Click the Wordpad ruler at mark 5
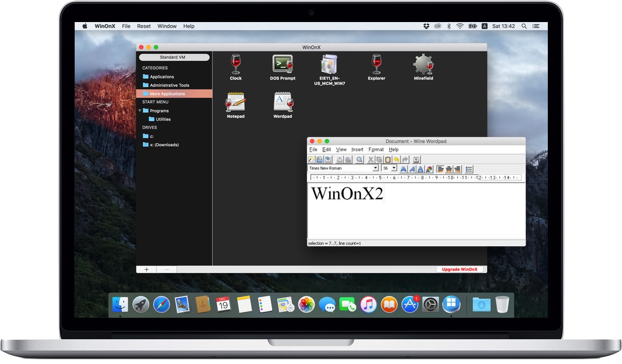Viewport: 622px width, 364px height. pyautogui.click(x=380, y=177)
